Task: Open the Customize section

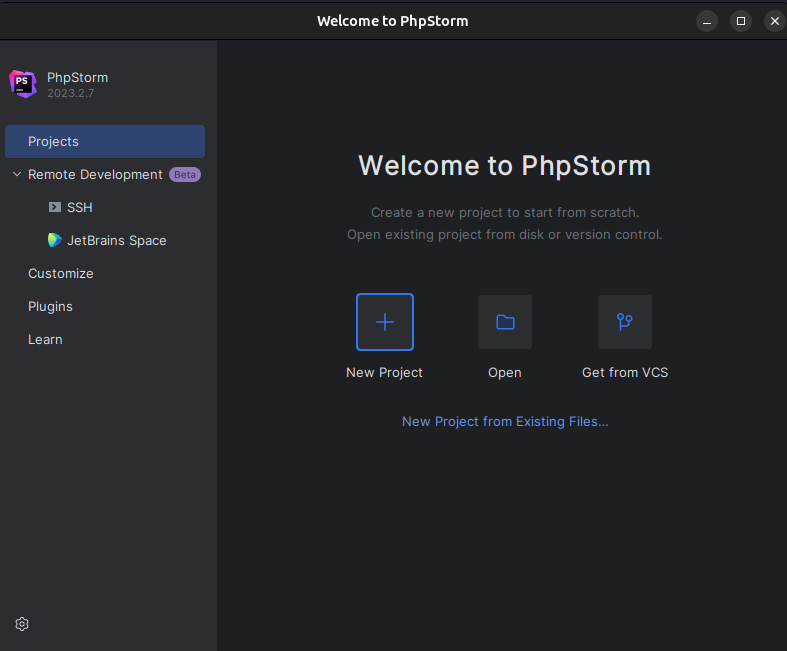Action: tap(61, 274)
